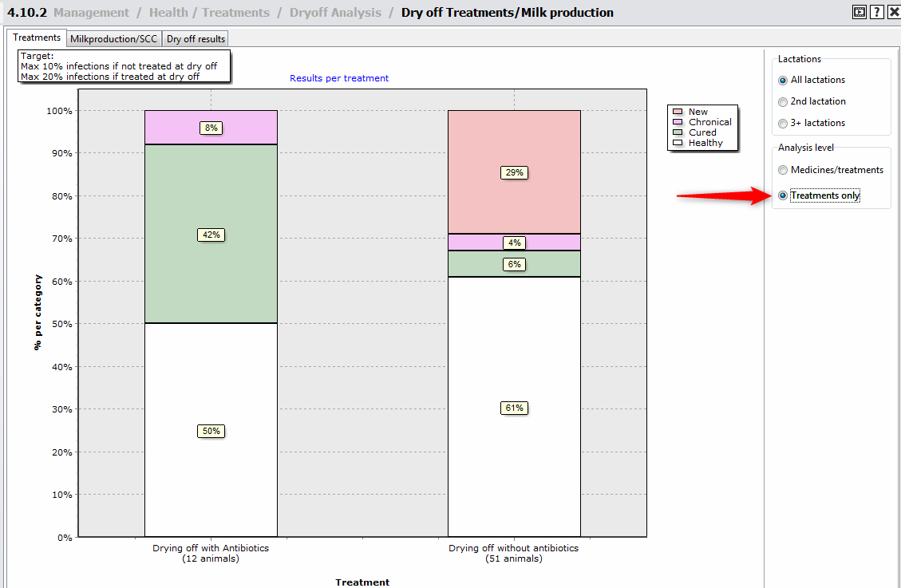Viewport: 901px width, 588px height.
Task: Switch to the Milkproduction/SCC tab
Action: coord(113,39)
